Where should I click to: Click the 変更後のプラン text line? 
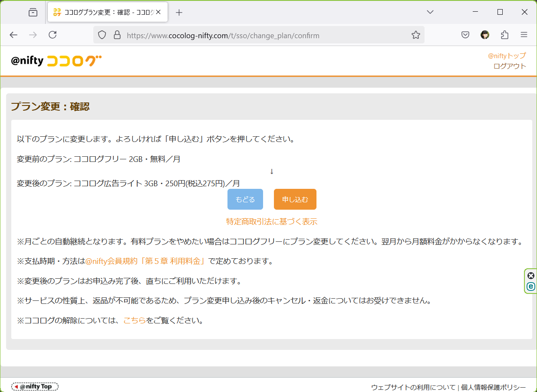coord(128,183)
